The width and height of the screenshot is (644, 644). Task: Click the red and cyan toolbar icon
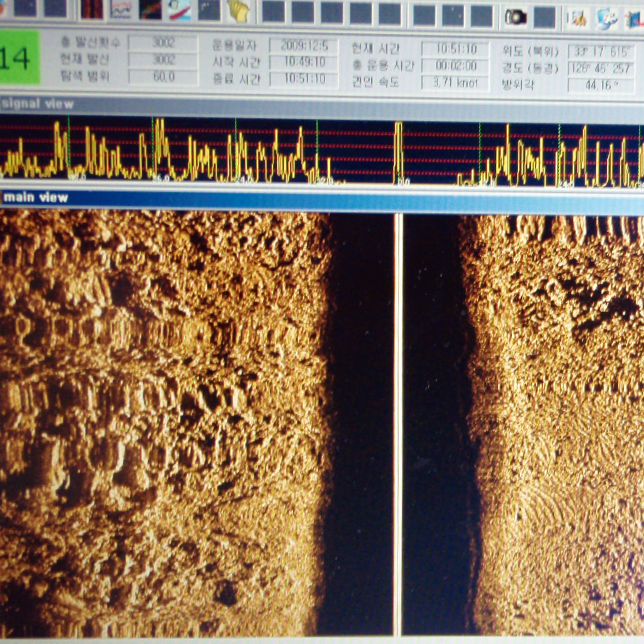(179, 9)
